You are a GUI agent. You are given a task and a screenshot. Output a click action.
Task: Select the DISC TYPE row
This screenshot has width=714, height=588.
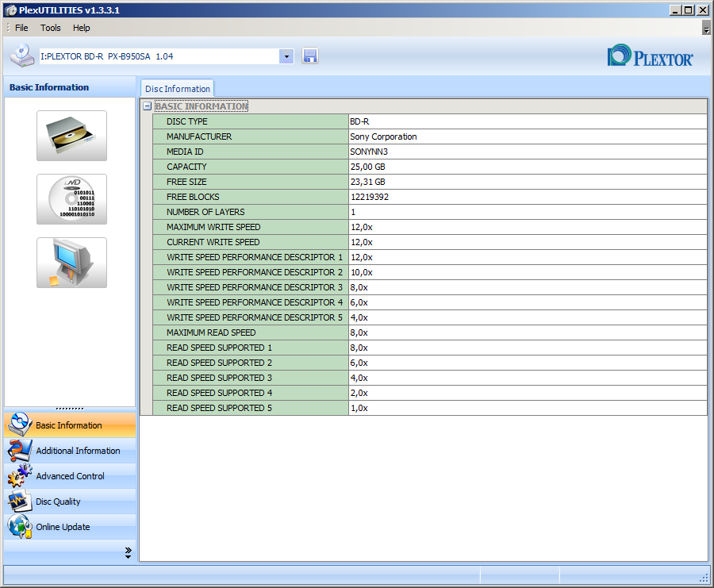pyautogui.click(x=430, y=121)
